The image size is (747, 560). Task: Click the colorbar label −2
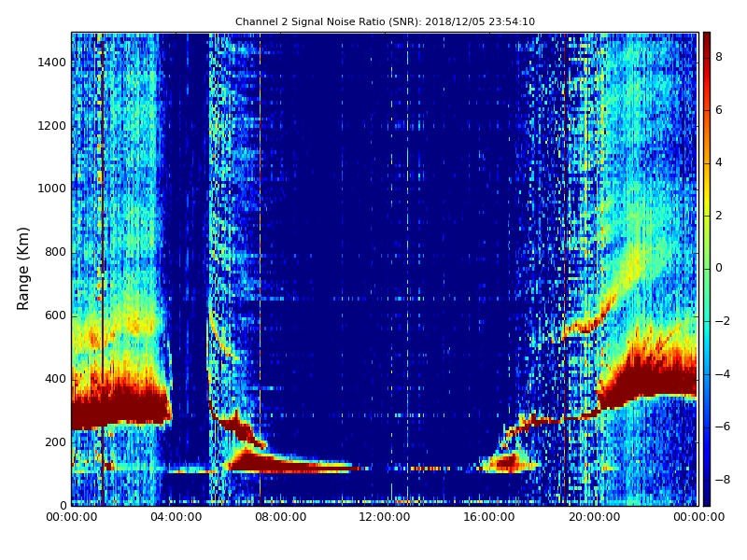click(x=723, y=321)
